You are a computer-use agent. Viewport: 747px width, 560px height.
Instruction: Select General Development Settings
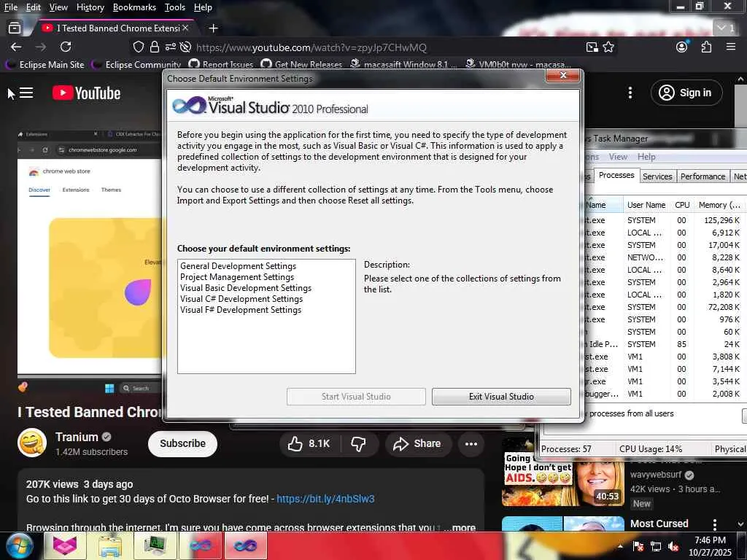click(239, 265)
